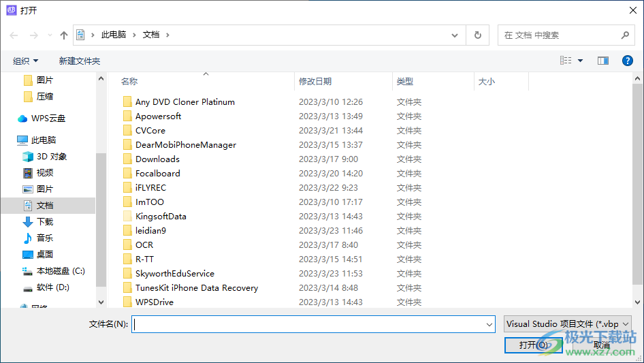Open the 组织 menu
This screenshot has width=644, height=363.
point(25,61)
